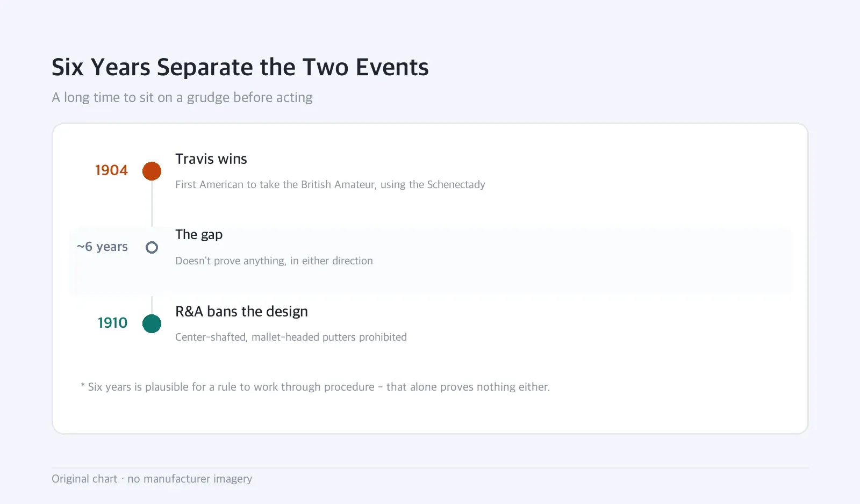
Task: Click the subtitle about a grudge
Action: [x=182, y=97]
